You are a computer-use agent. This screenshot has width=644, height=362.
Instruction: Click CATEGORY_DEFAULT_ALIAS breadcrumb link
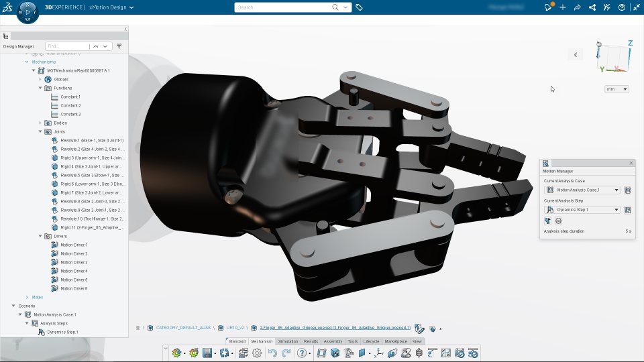(183, 328)
